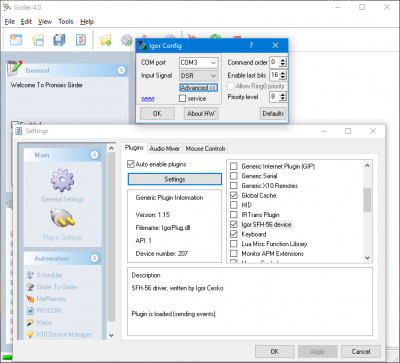Click the Settings sidebar scroll up arrow
400x363 pixels.
click(111, 148)
